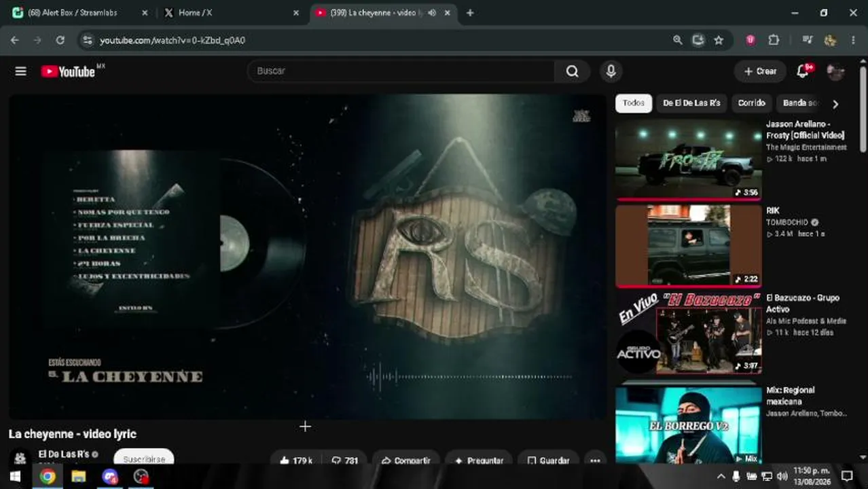Image resolution: width=868 pixels, height=489 pixels.
Task: Click the search magnifier button
Action: pos(573,71)
